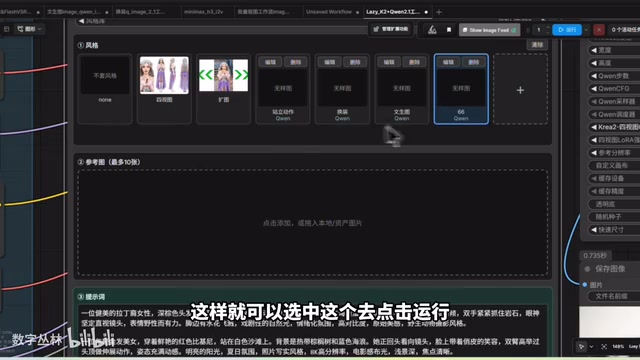Click 编辑 on the 站立动作 card
The image size is (640, 360).
270,62
